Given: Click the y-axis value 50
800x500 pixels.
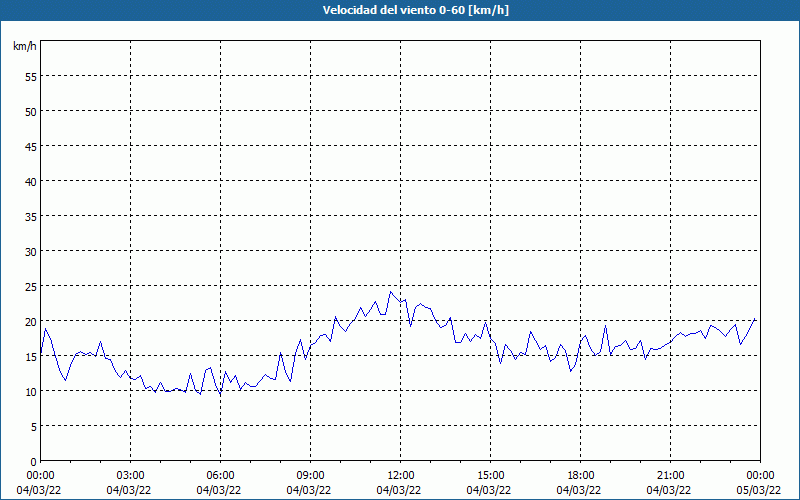Looking at the screenshot, I should click(x=31, y=112).
